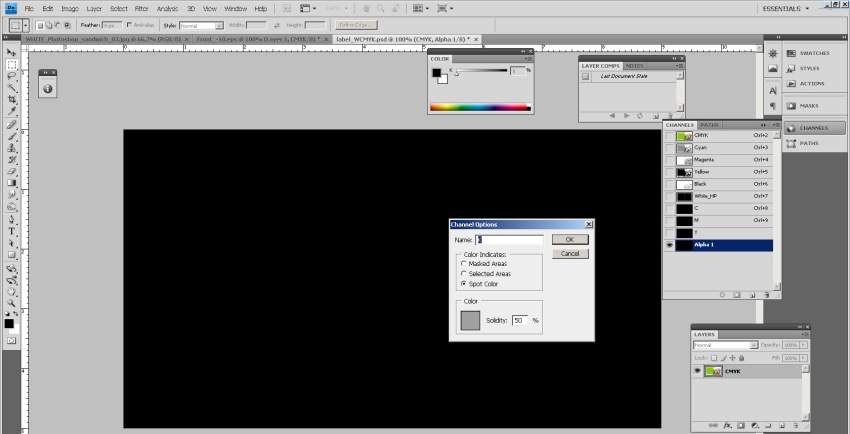This screenshot has height=434, width=850.
Task: Select the Clone Stamp tool
Action: (x=11, y=148)
